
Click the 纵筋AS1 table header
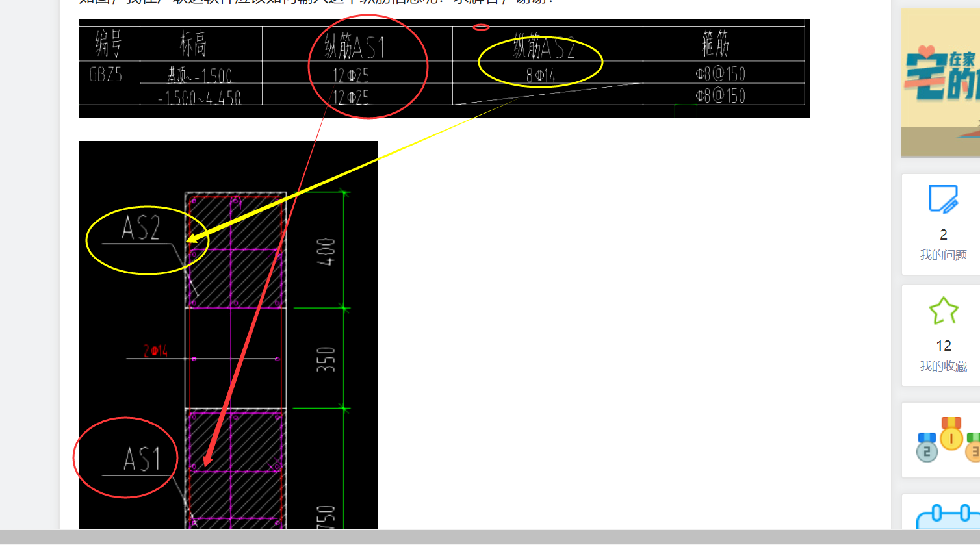[x=355, y=47]
